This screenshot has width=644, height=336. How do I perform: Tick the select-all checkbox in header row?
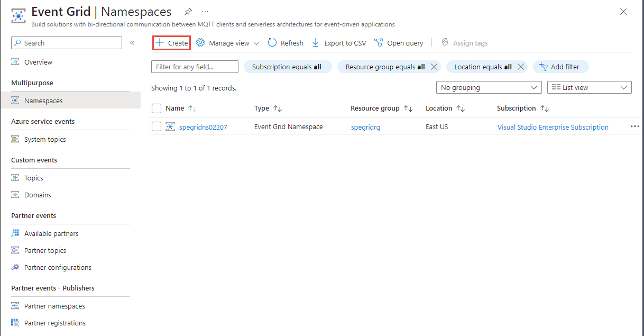point(156,108)
